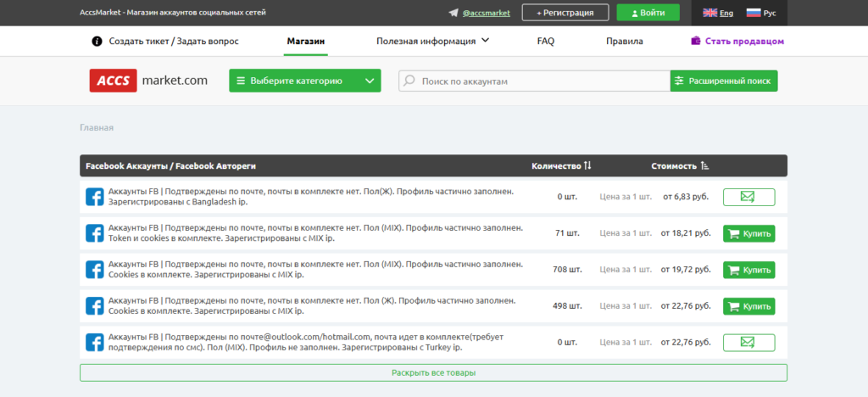The image size is (868, 397).
Task: Switch language to Eng
Action: [726, 13]
